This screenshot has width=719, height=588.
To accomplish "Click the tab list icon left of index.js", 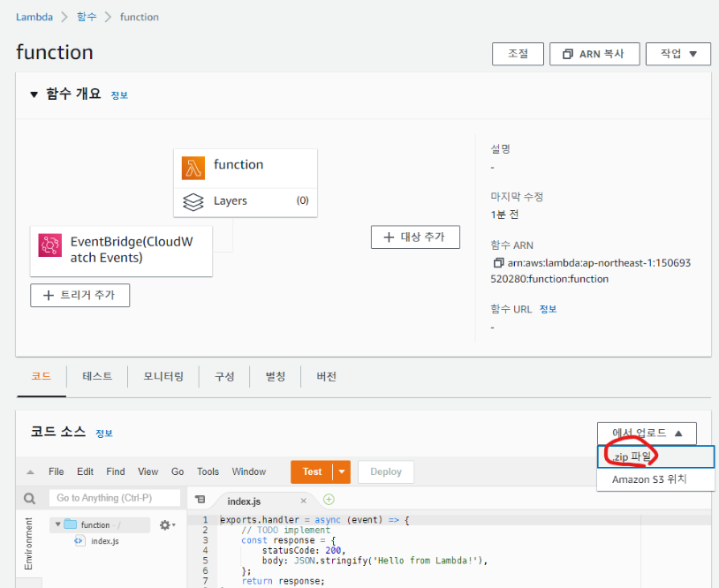I will (200, 499).
